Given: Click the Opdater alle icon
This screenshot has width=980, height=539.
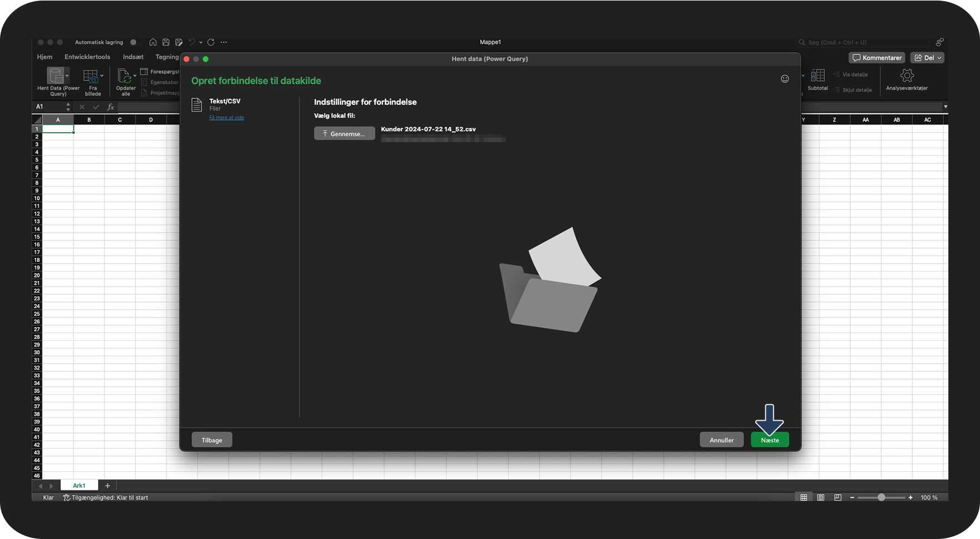Looking at the screenshot, I should pos(124,75).
